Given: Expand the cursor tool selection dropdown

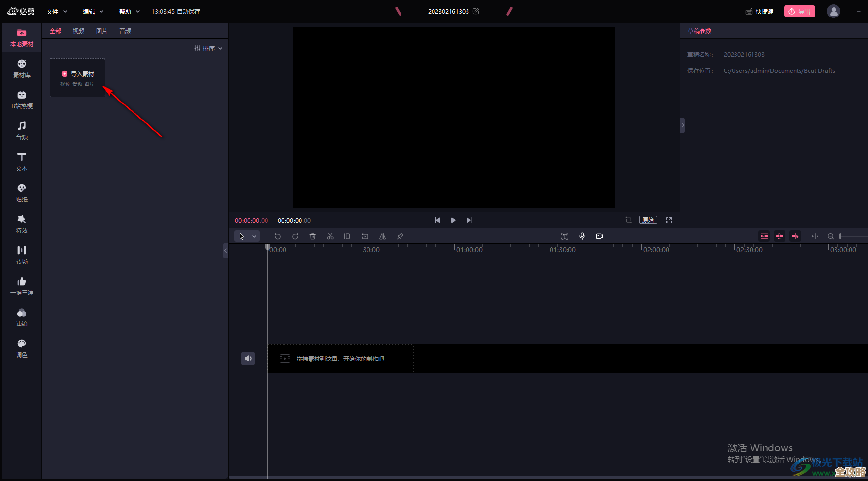Looking at the screenshot, I should [x=254, y=236].
